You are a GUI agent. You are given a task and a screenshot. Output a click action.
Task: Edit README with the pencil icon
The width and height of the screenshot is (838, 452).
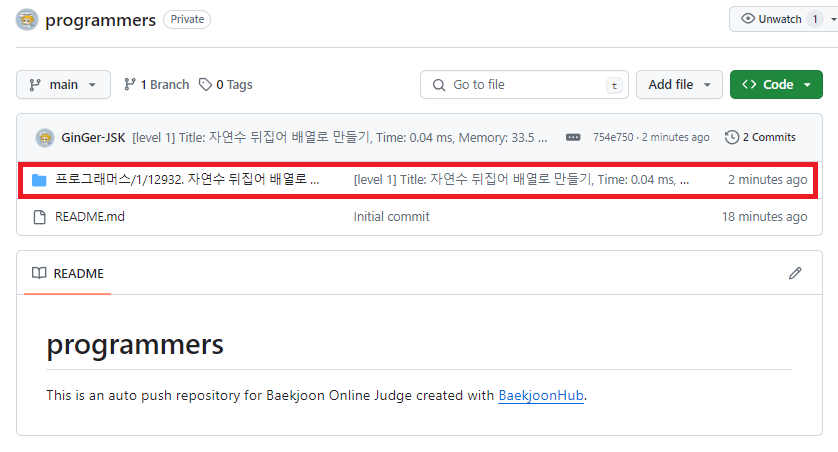(x=795, y=273)
